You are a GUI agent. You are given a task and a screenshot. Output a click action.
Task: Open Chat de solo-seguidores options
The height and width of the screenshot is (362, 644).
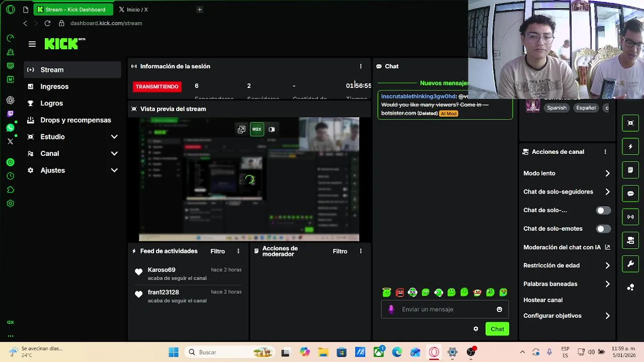tap(567, 192)
